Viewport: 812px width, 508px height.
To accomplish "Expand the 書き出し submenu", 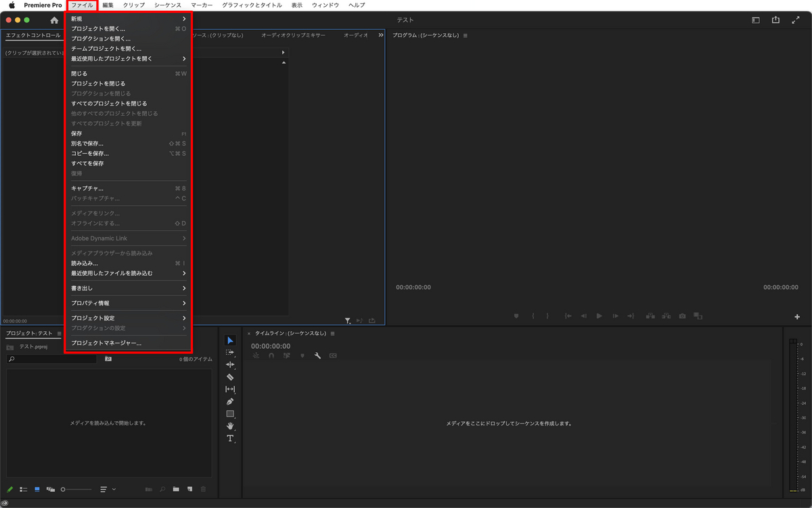I will [129, 288].
